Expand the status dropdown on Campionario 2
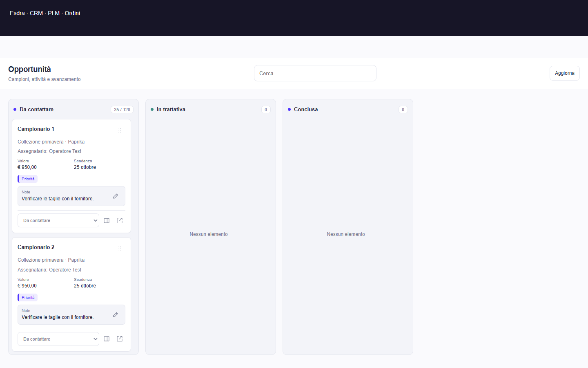The image size is (588, 368). [58, 339]
